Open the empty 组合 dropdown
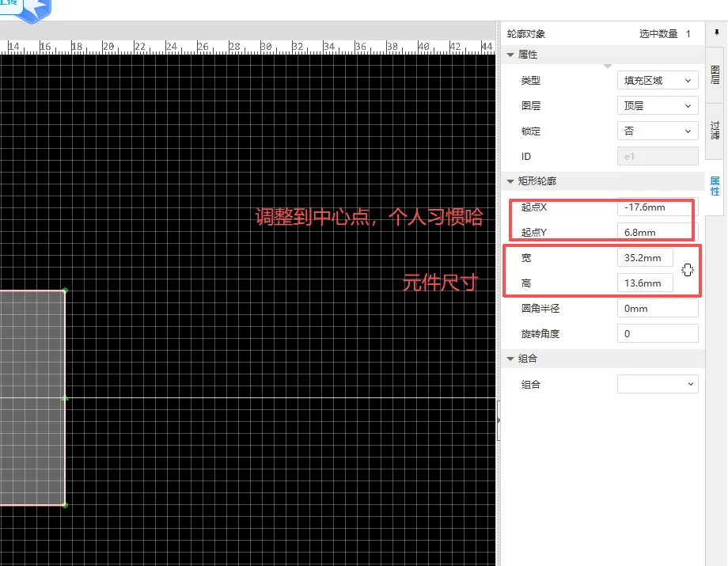The width and height of the screenshot is (728, 566). coord(657,385)
